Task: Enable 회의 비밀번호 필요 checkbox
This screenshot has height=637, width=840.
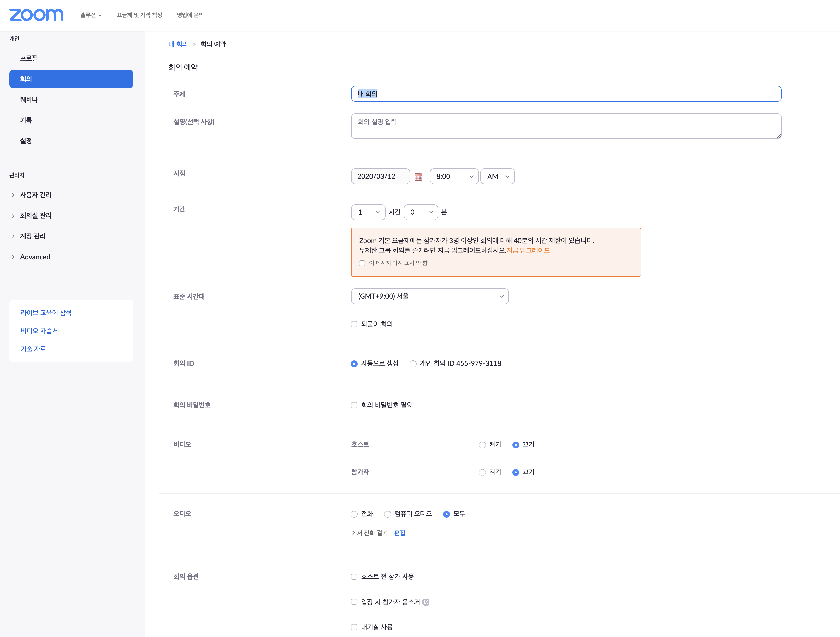Action: click(354, 405)
